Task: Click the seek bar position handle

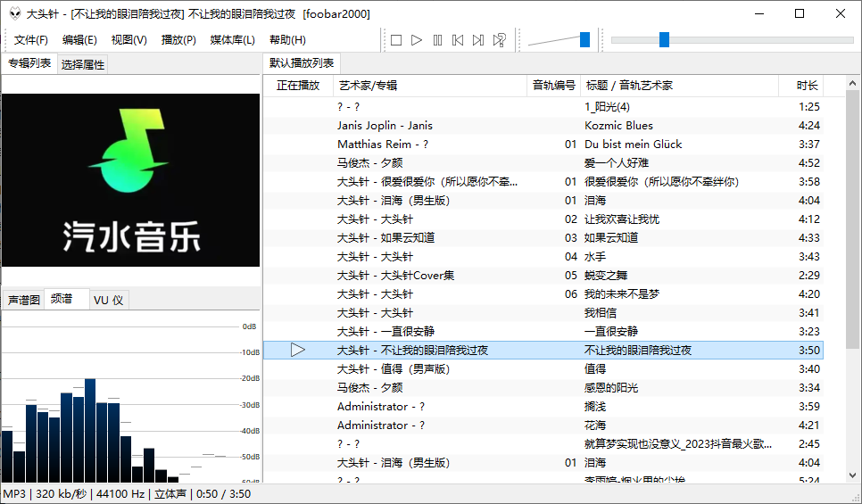Action: pyautogui.click(x=664, y=39)
